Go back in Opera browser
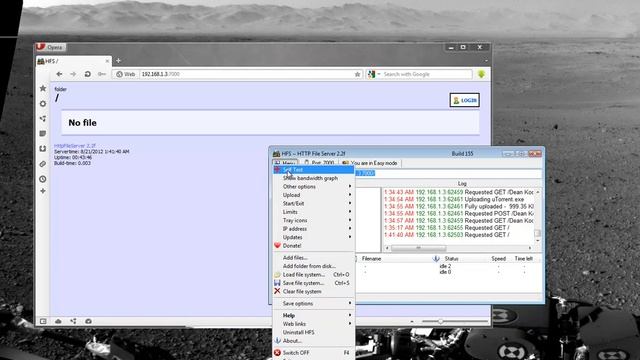Viewport: 640px width, 360px height. 59,74
